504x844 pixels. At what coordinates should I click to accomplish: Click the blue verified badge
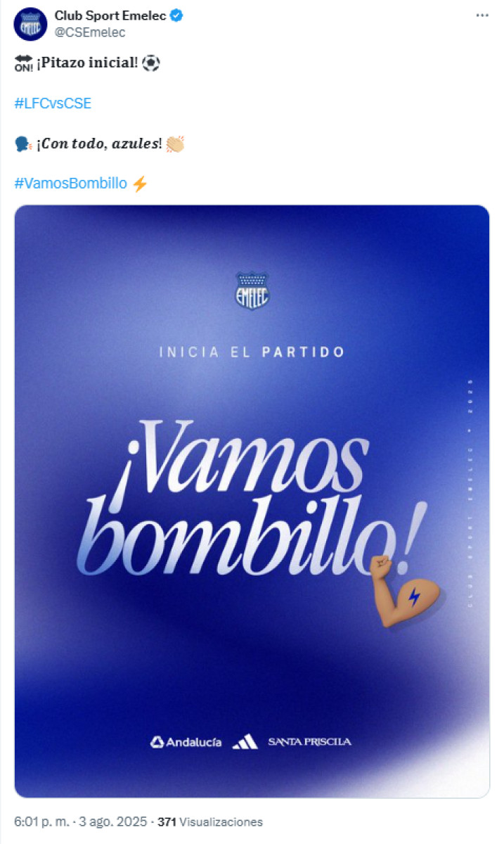[177, 16]
